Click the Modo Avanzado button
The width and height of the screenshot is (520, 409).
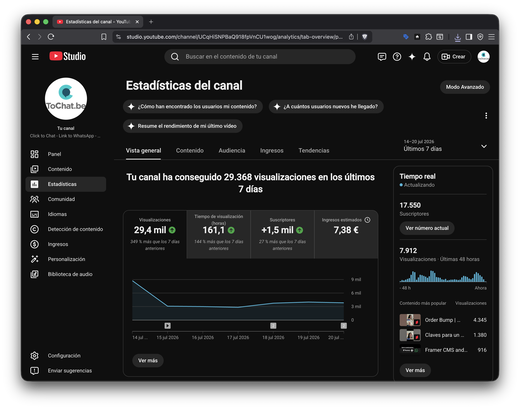click(465, 87)
